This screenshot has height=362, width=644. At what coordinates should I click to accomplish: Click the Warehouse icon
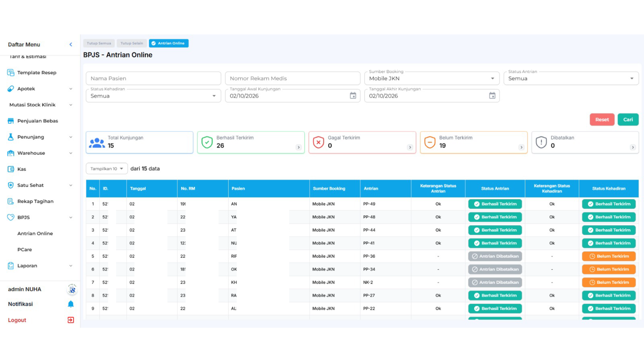[11, 153]
